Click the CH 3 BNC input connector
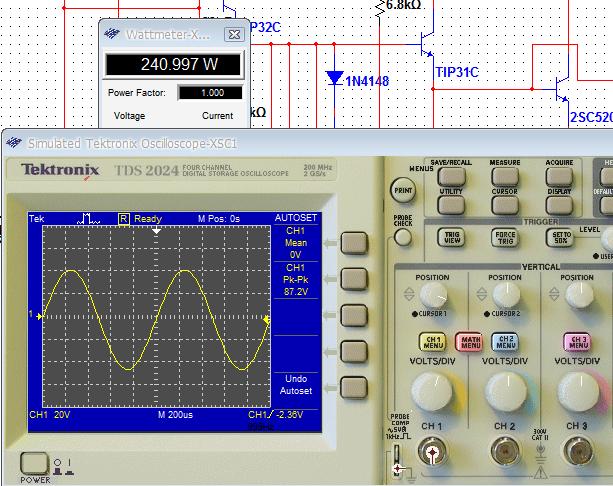613x486 pixels. 577,452
